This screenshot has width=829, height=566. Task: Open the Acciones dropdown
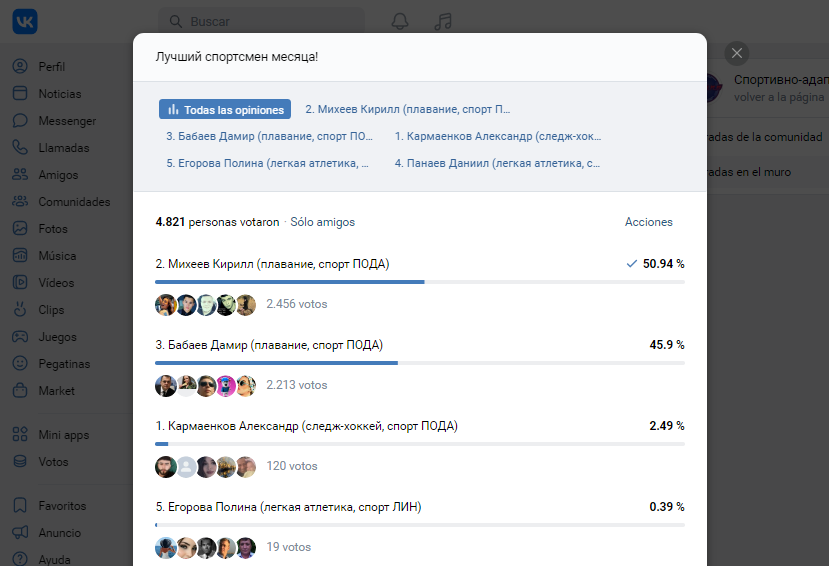click(649, 222)
